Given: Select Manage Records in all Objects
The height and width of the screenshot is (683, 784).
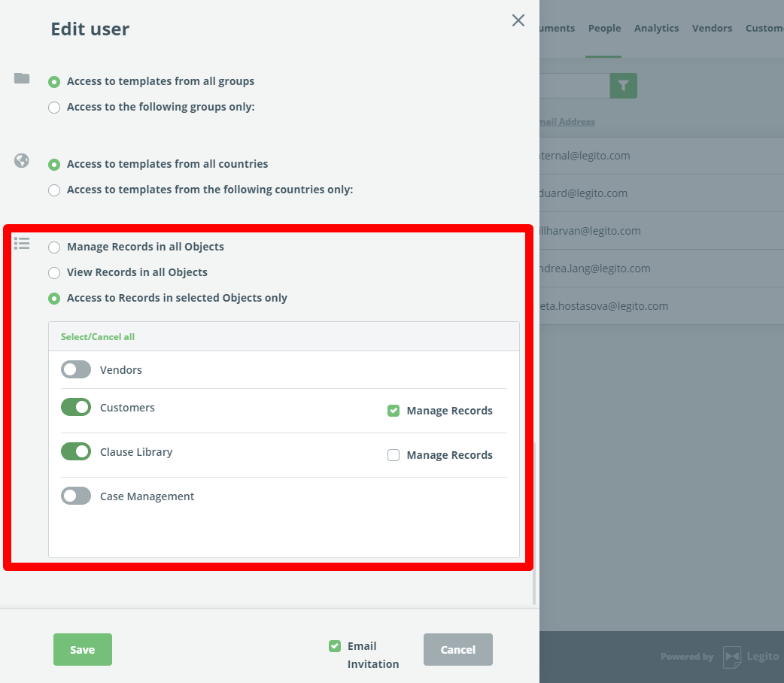Looking at the screenshot, I should coord(54,247).
